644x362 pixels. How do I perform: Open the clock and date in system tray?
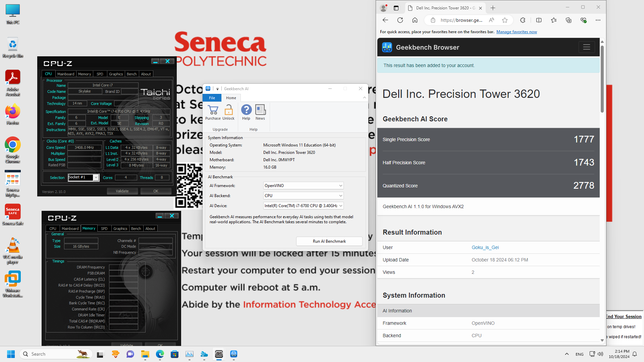[619, 354]
